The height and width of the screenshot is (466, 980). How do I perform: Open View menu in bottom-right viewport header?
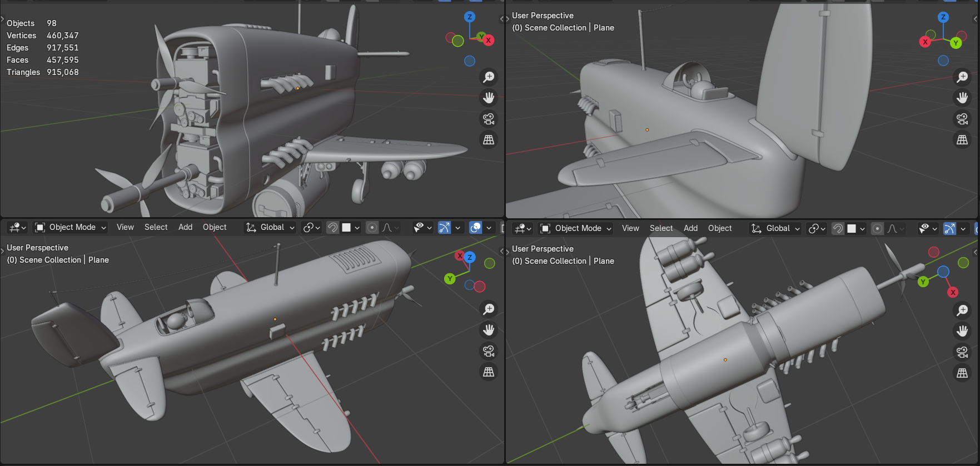(x=630, y=228)
